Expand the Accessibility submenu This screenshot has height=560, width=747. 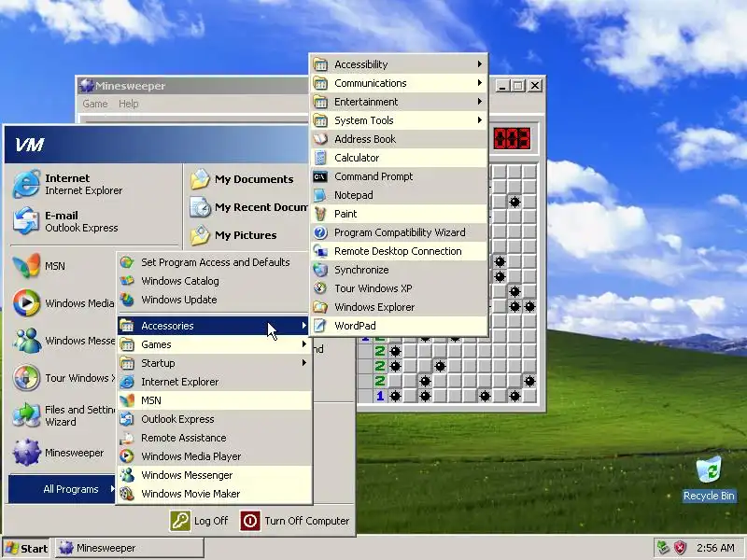(x=399, y=64)
